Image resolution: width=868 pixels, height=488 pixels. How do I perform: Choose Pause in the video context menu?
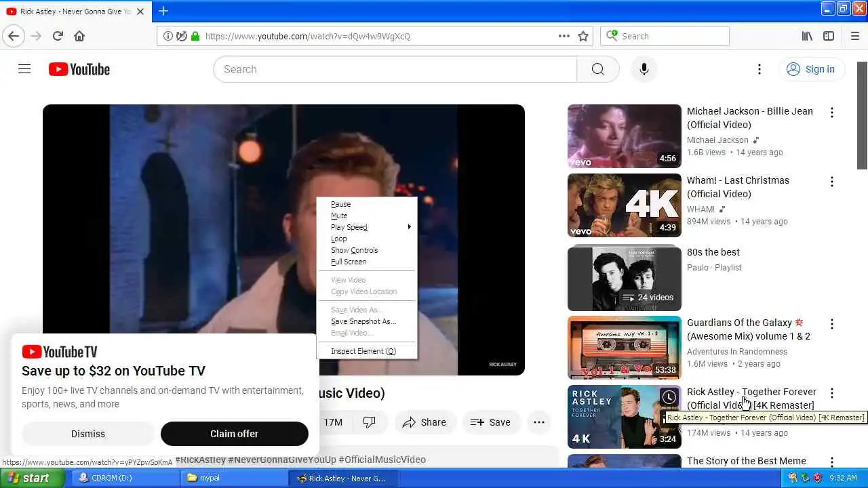[x=367, y=204]
